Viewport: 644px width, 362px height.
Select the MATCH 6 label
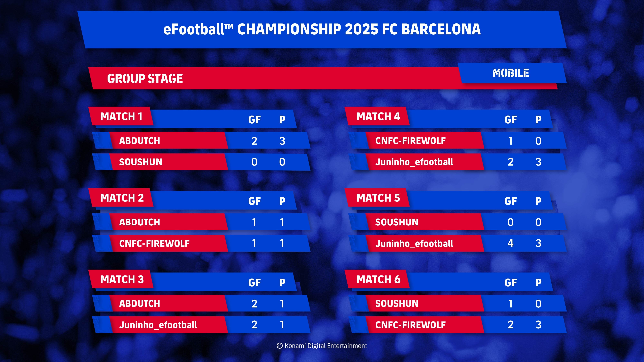(x=378, y=279)
